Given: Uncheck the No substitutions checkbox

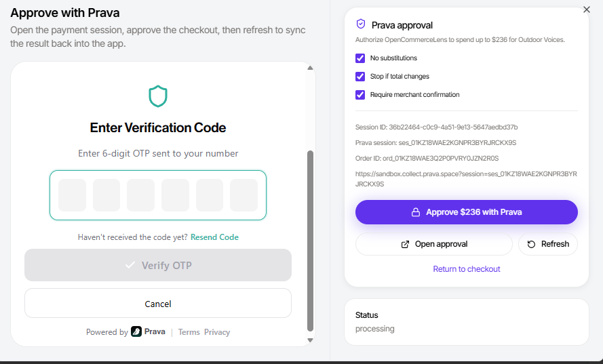Looking at the screenshot, I should coord(360,58).
